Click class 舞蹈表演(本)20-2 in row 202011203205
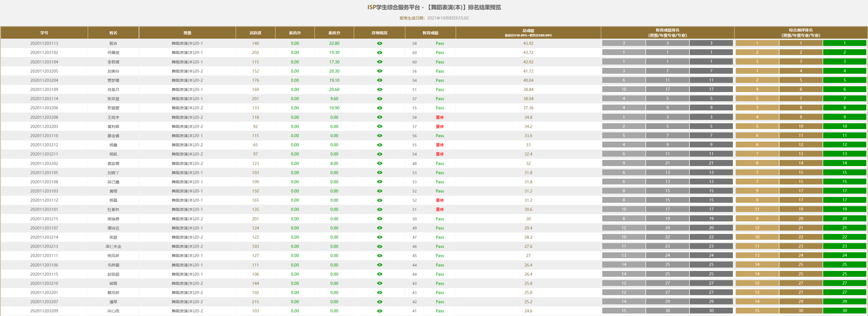 point(187,71)
